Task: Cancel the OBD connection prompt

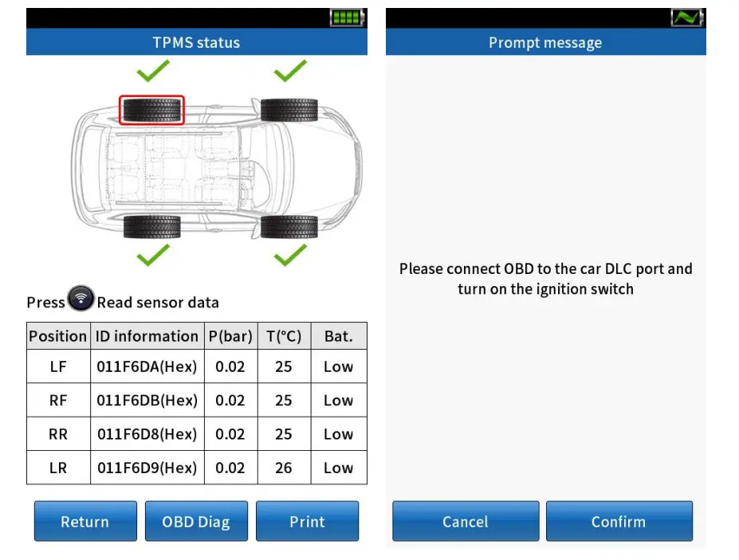Action: 466,521
